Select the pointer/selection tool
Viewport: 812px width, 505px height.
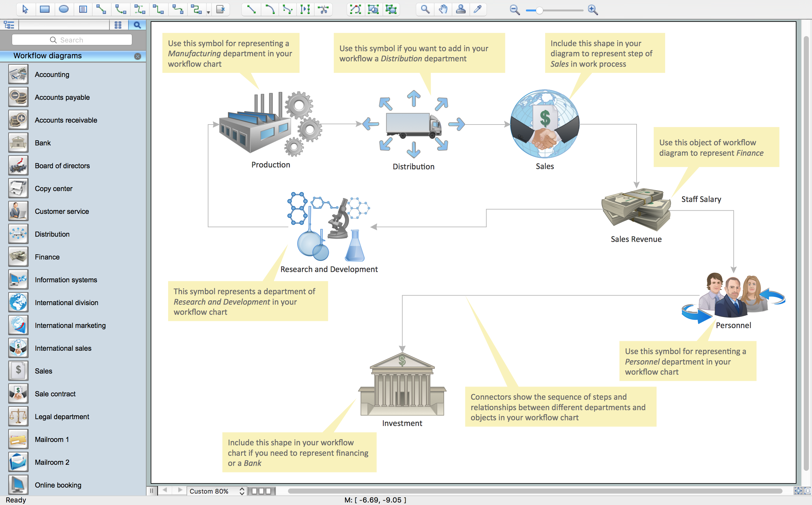coord(24,9)
